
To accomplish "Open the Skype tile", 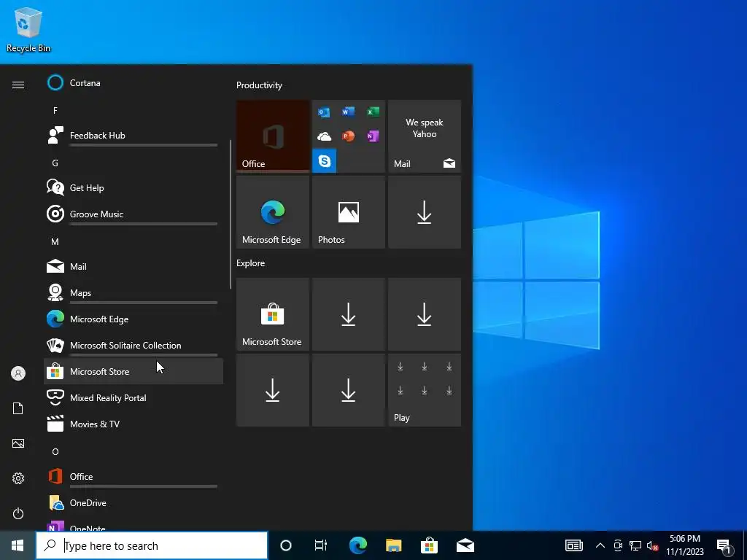I will click(x=325, y=160).
